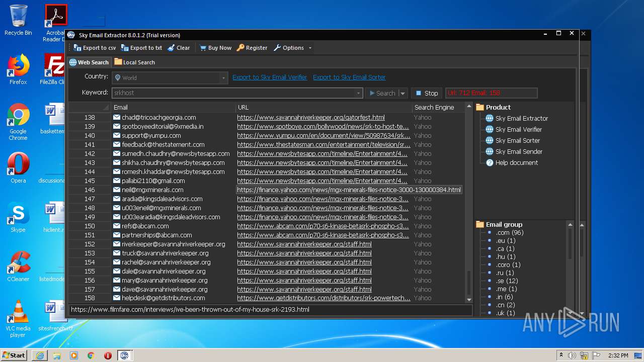The image size is (644, 362).
Task: Select Sky Email Verifier in Product tree
Action: point(518,130)
